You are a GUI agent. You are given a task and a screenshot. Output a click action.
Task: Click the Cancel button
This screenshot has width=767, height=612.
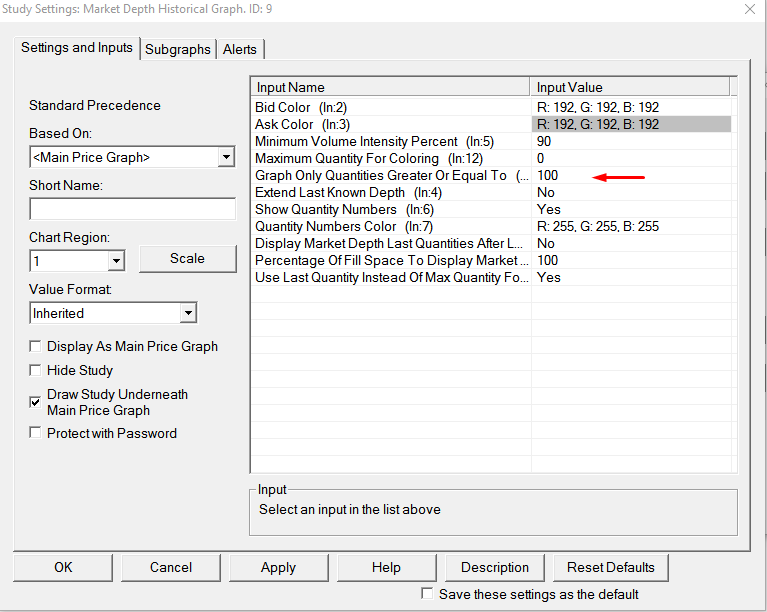(171, 567)
